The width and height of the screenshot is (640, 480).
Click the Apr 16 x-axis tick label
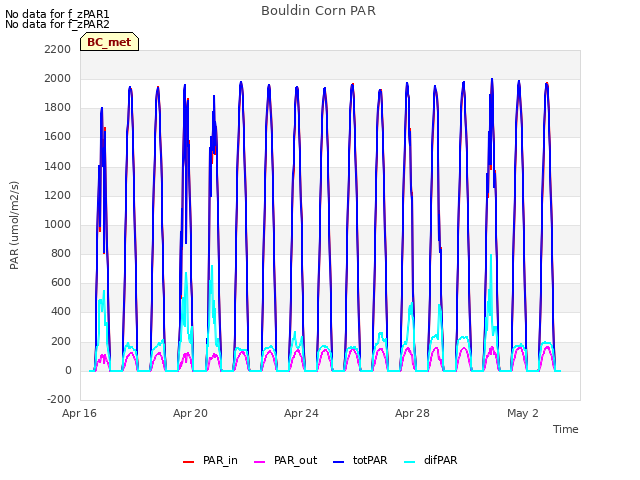tap(79, 413)
